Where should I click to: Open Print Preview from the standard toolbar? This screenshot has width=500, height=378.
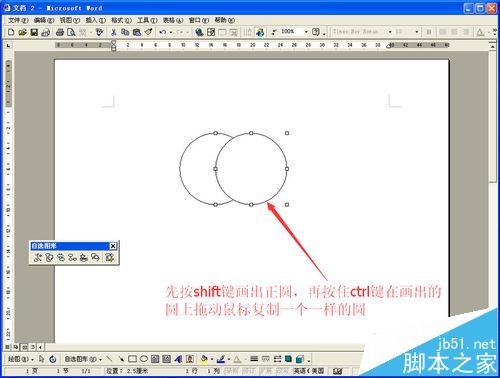coord(71,32)
